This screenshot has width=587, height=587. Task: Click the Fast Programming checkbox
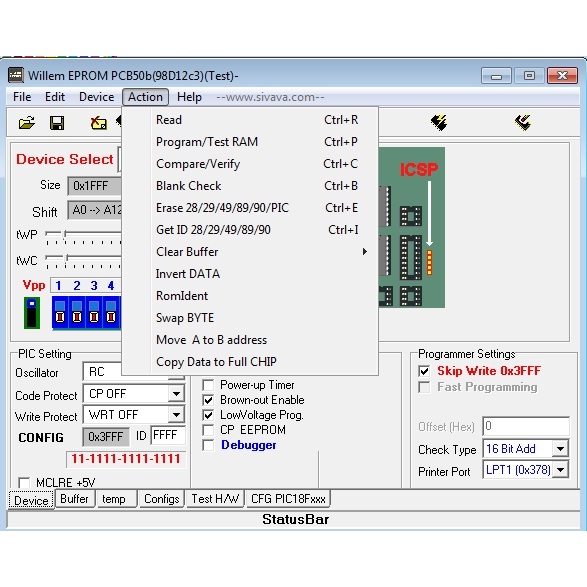pos(424,387)
